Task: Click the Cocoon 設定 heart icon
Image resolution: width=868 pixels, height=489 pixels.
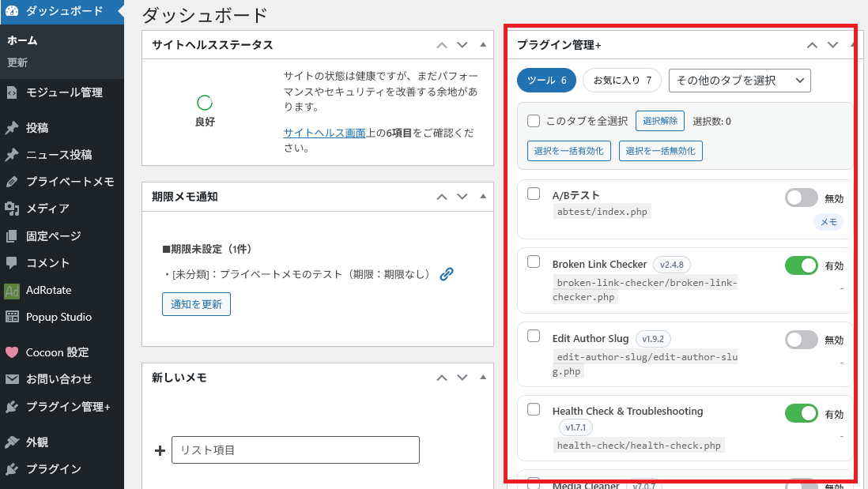Action: pyautogui.click(x=12, y=352)
